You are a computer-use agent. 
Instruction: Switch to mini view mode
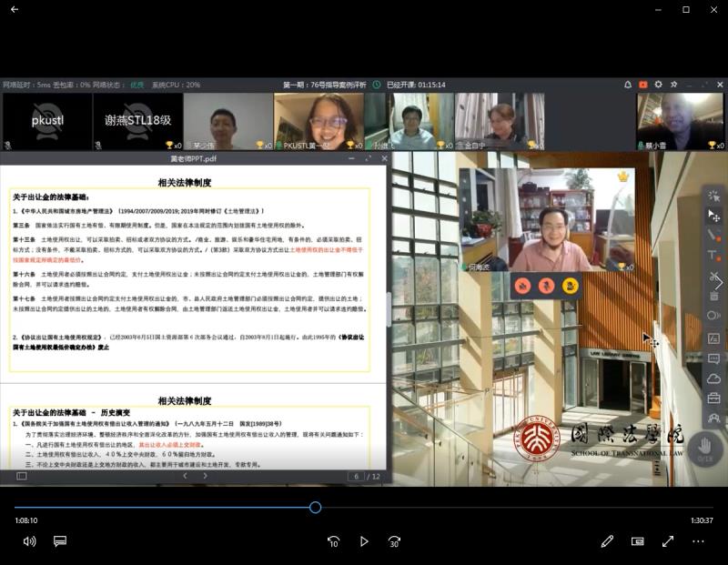tap(638, 541)
